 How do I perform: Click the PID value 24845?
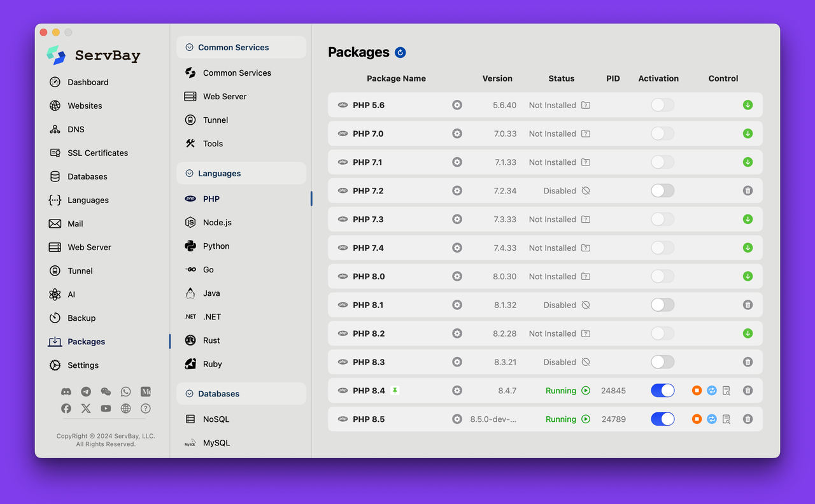[613, 391]
